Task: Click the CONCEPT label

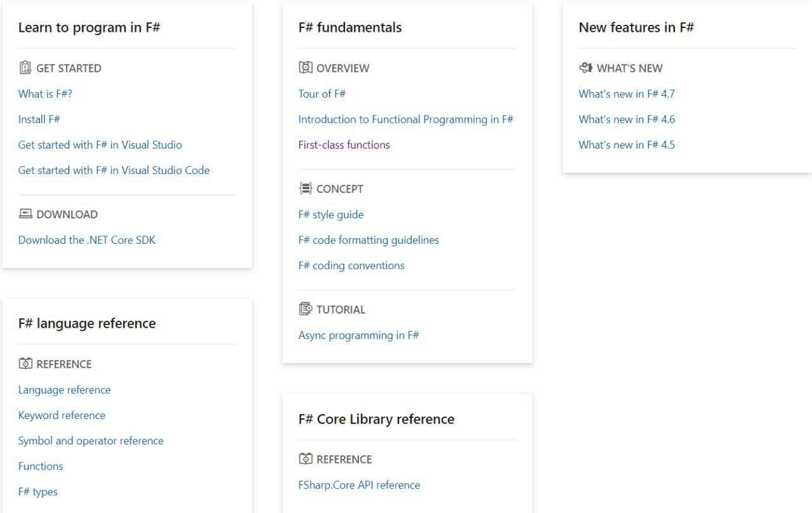Action: (340, 189)
